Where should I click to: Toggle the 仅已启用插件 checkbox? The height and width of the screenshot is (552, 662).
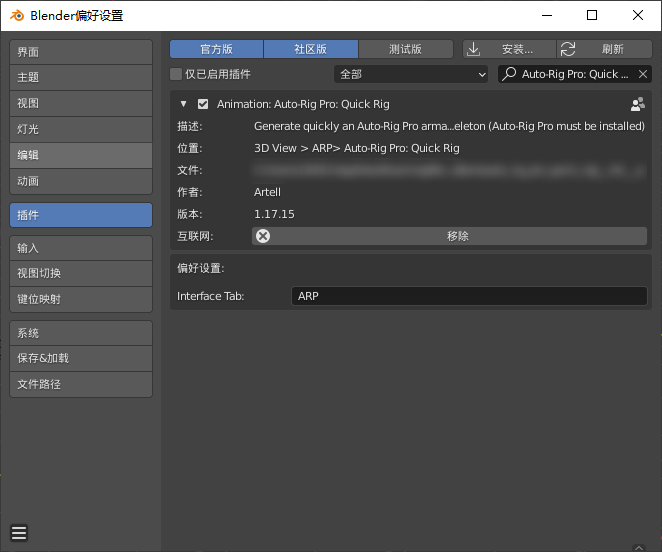coord(176,74)
